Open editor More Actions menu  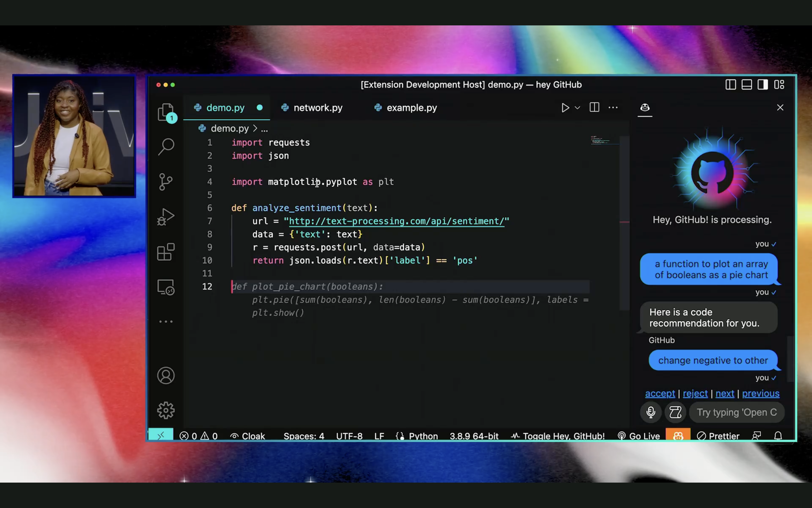(613, 108)
